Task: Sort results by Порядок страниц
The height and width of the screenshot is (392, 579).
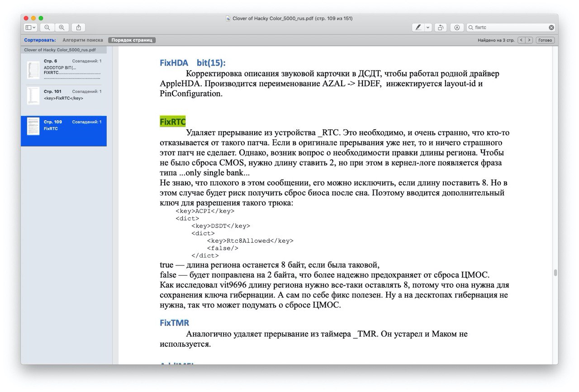Action: tap(132, 40)
